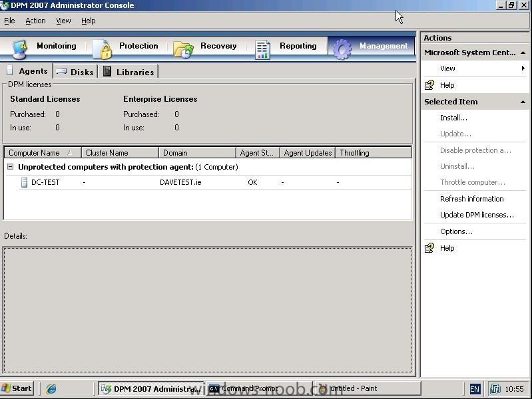
Task: Click the Disable protection a... action
Action: point(475,150)
